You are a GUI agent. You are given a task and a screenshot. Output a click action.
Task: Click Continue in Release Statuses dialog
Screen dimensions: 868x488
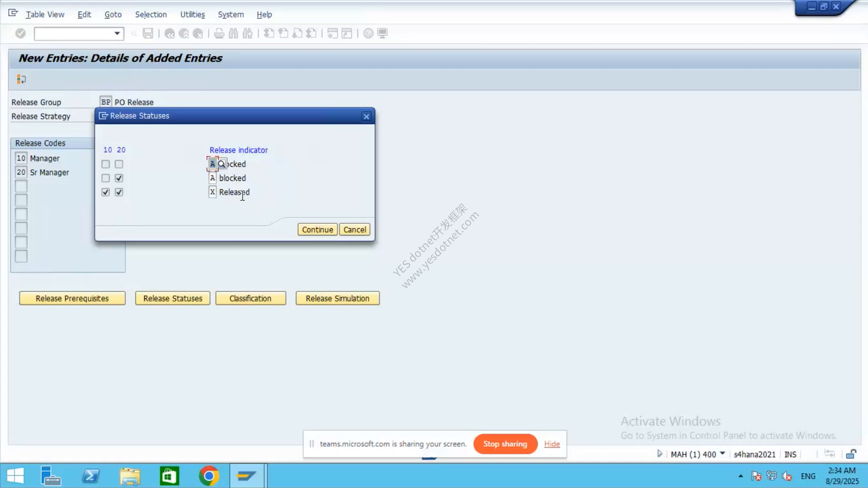[x=317, y=230]
